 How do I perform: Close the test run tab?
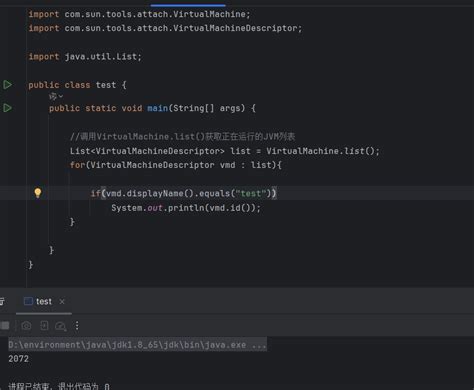62,301
